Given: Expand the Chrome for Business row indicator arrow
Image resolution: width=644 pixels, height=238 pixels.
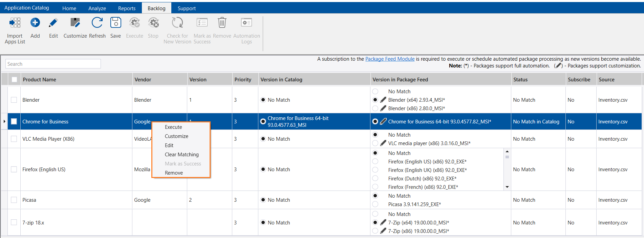Looking at the screenshot, I should [4, 122].
